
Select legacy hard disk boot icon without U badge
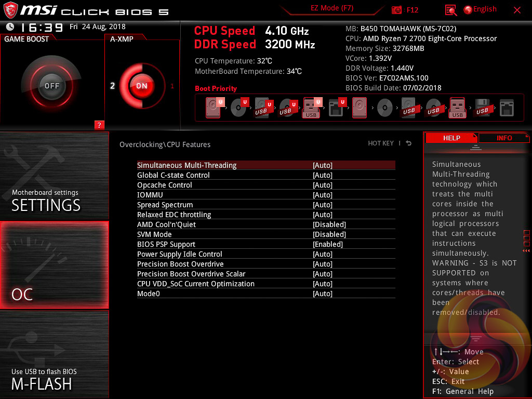[360, 108]
